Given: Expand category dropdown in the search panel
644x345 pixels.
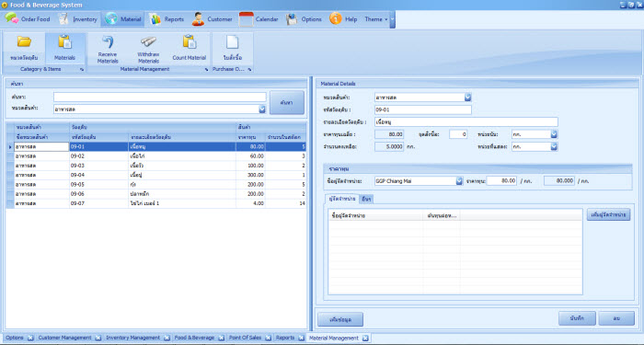Looking at the screenshot, I should pos(262,109).
